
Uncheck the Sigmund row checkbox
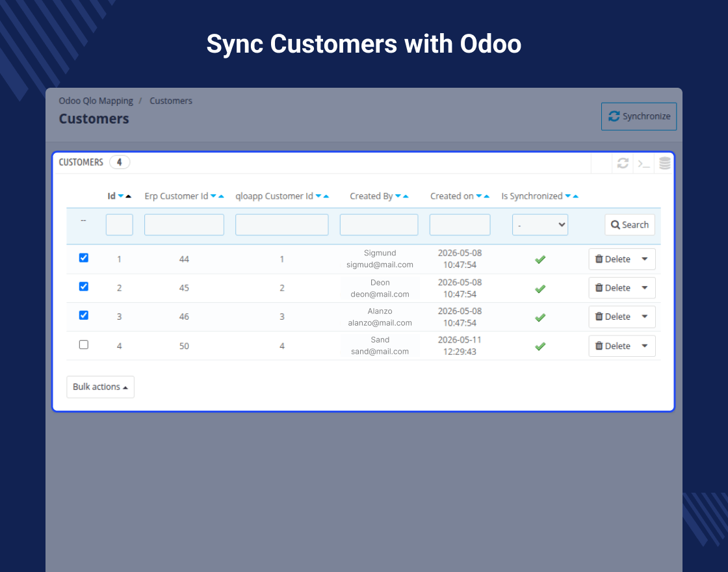click(84, 257)
